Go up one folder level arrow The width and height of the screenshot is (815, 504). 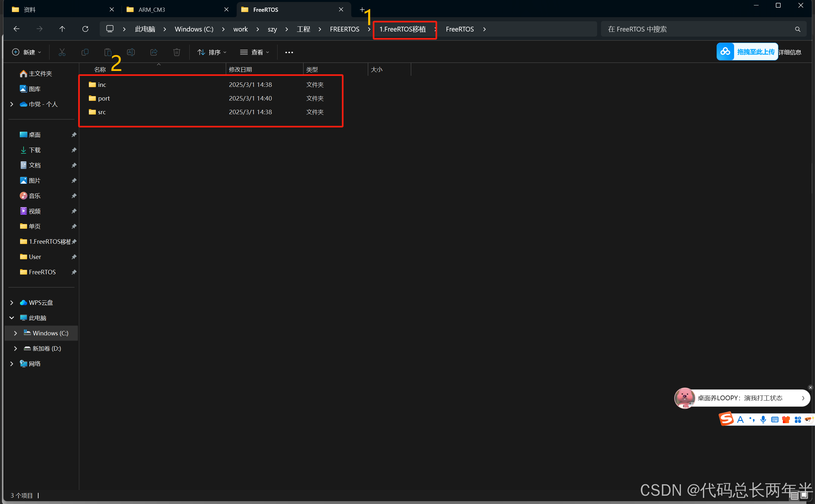pos(62,29)
